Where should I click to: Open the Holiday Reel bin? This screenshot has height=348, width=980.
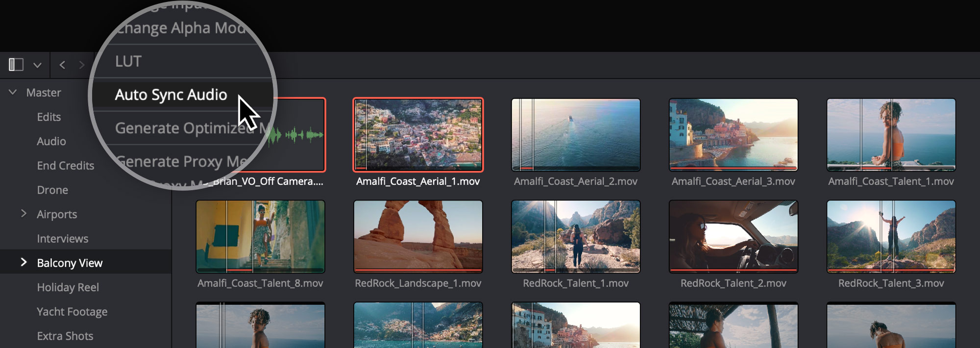tap(68, 287)
